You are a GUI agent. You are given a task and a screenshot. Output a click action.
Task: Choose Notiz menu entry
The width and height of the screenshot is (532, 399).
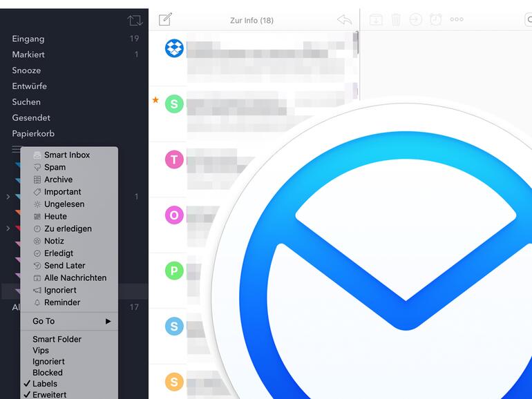[69, 241]
